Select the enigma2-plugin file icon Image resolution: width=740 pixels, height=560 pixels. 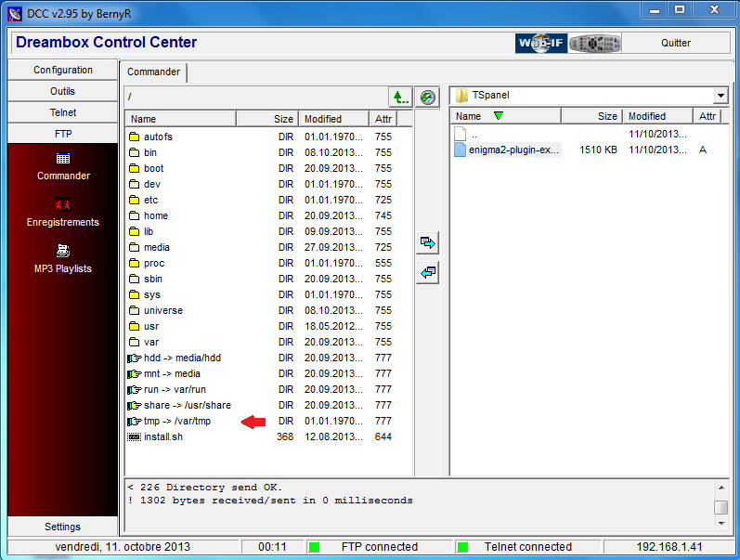461,150
